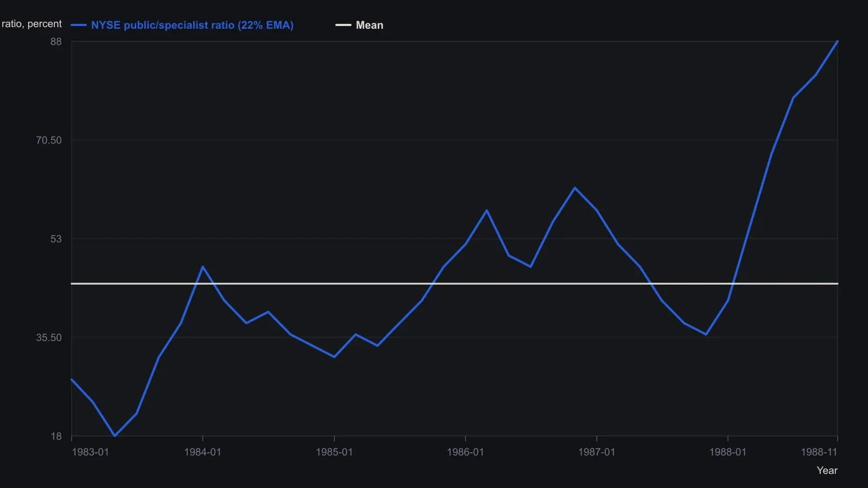Click the y-axis label 18
Screen dimensions: 868x488
click(56, 436)
